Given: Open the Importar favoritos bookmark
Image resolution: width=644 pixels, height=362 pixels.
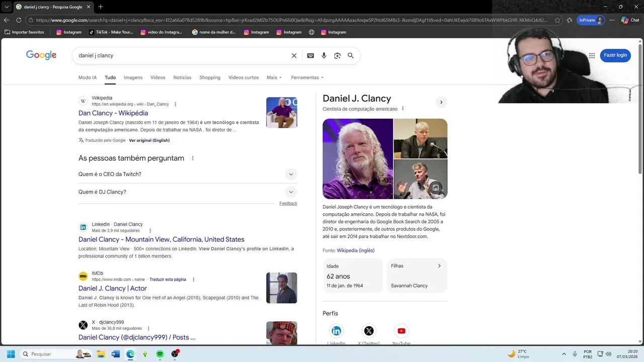Looking at the screenshot, I should (24, 32).
